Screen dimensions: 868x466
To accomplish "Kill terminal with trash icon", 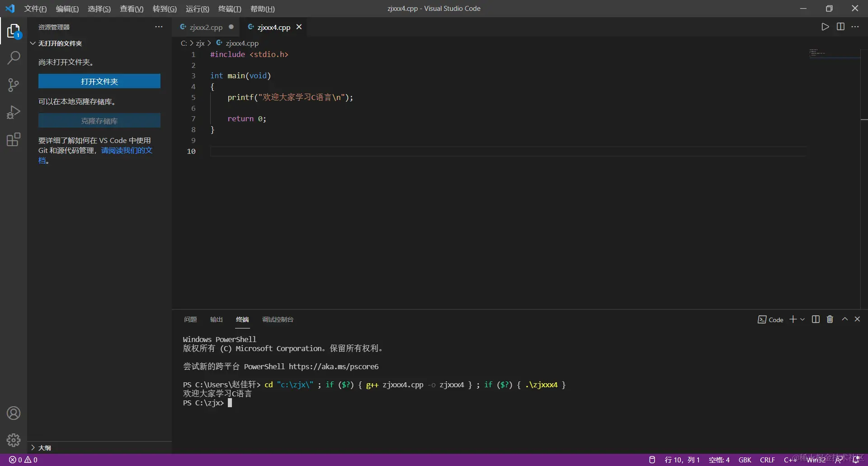I will tap(830, 319).
